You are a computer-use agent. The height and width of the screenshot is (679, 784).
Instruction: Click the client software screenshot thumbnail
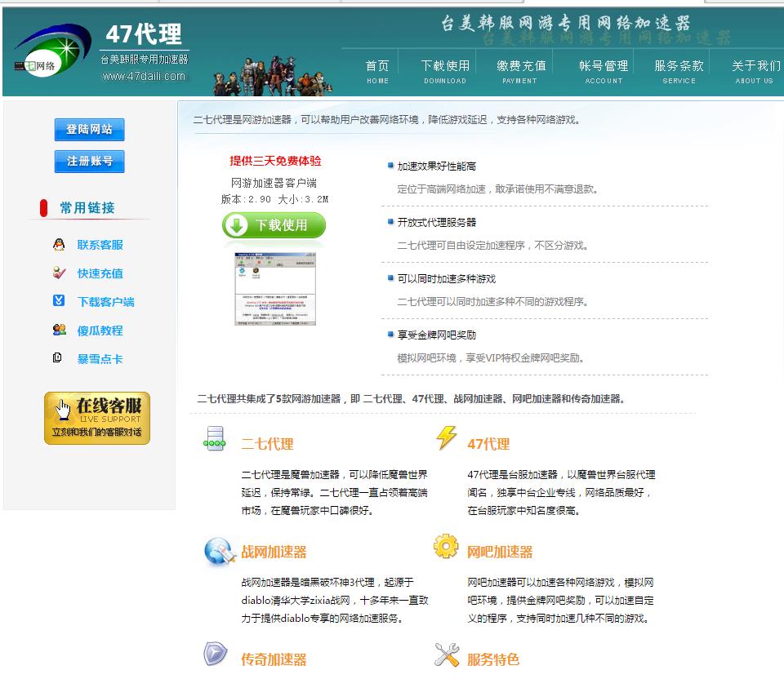pos(275,289)
